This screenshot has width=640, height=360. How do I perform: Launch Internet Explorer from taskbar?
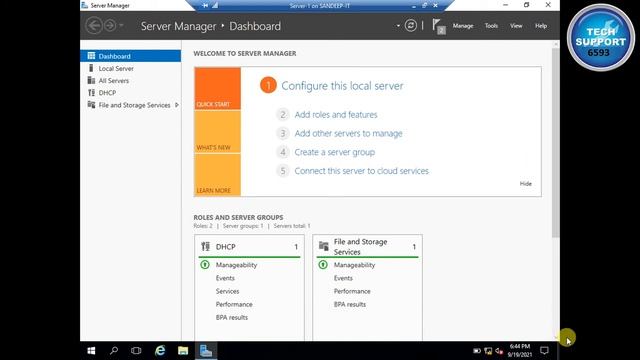point(160,351)
